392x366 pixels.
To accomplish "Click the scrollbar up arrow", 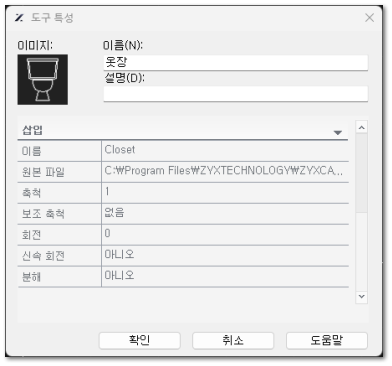I will 362,127.
